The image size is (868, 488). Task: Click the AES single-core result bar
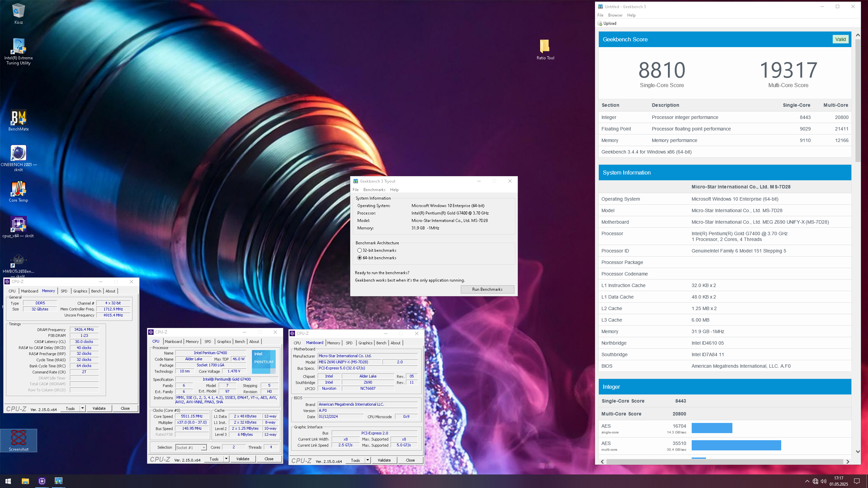point(712,428)
